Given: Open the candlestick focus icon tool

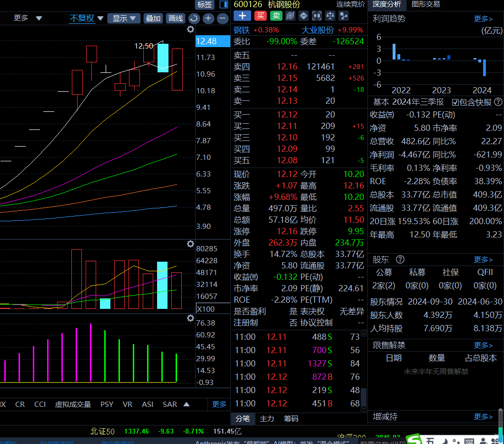Looking at the screenshot, I should pos(317,16).
